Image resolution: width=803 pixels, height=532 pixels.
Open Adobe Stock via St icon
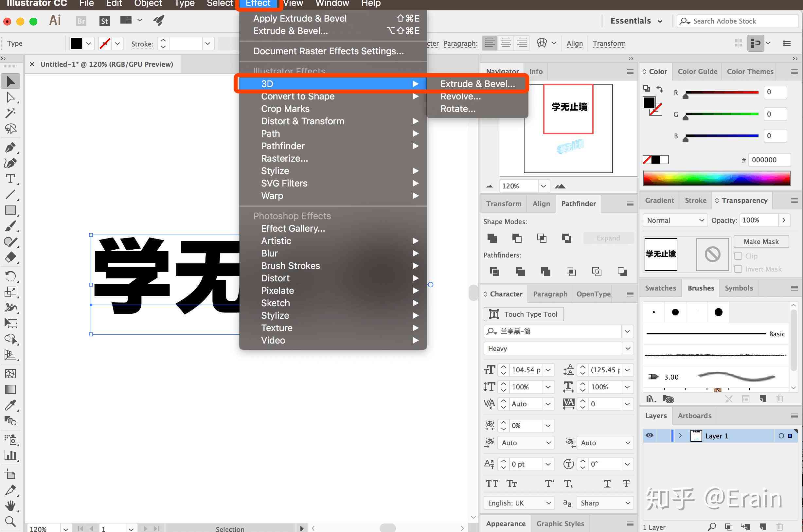tap(104, 21)
